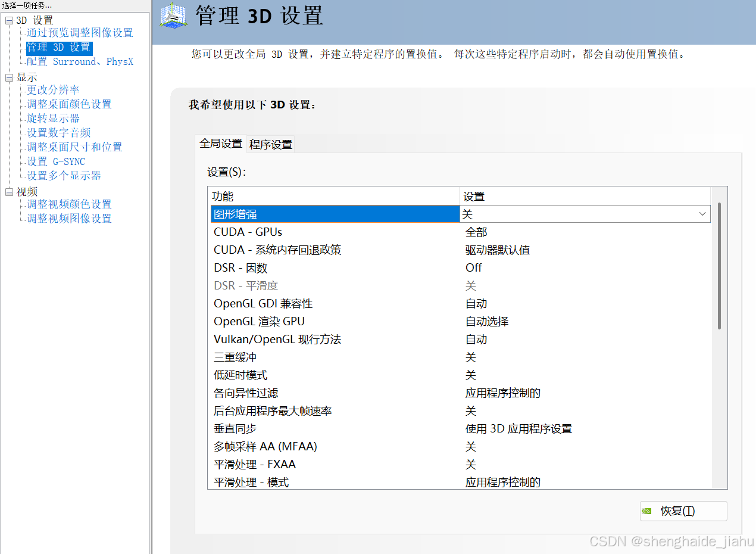Viewport: 756px width, 554px height.
Task: Select 平滑处理 - 模式 row
Action: point(461,481)
